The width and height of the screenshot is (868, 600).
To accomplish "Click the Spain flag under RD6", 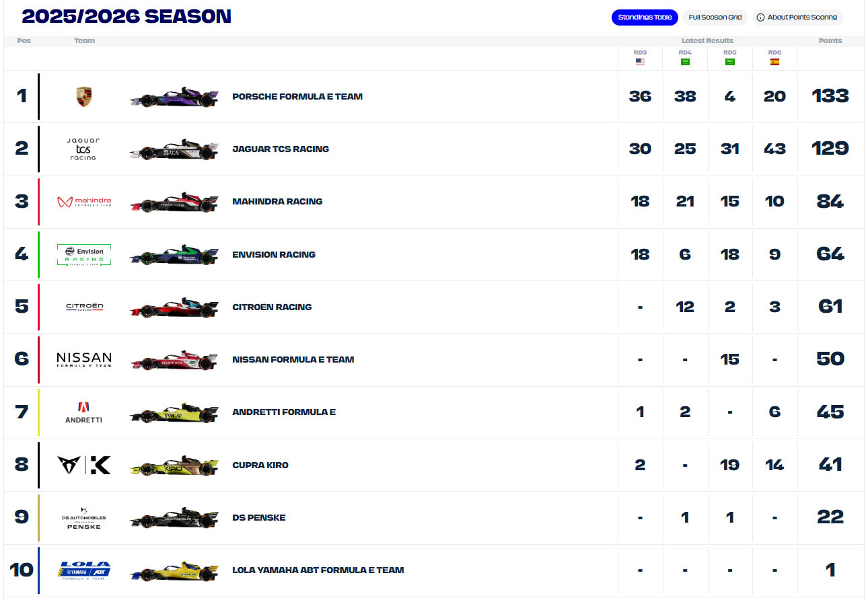I will (x=774, y=62).
